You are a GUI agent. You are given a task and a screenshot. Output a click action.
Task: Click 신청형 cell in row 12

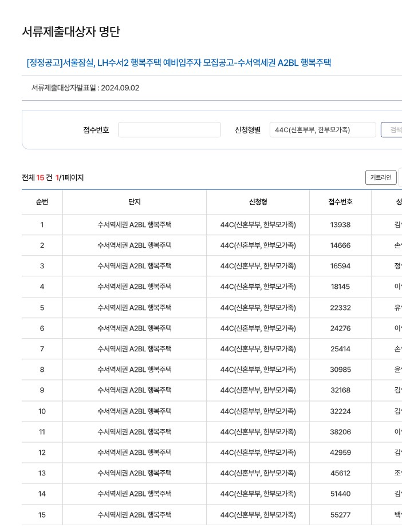[258, 452]
